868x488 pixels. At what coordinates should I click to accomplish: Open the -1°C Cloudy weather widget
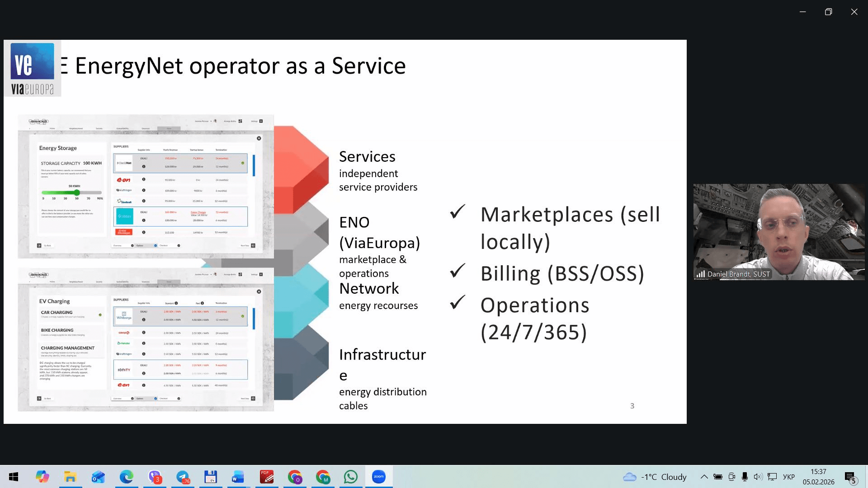pyautogui.click(x=654, y=477)
